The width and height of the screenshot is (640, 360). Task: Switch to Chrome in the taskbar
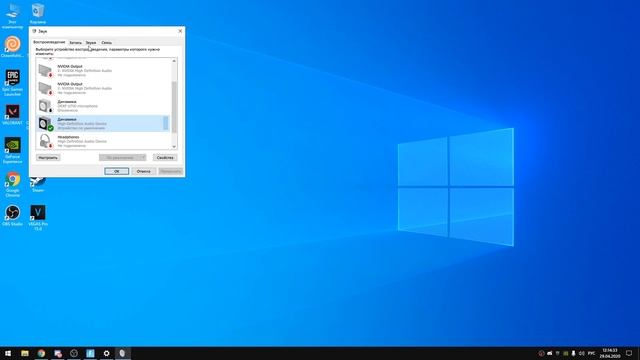tap(41, 353)
